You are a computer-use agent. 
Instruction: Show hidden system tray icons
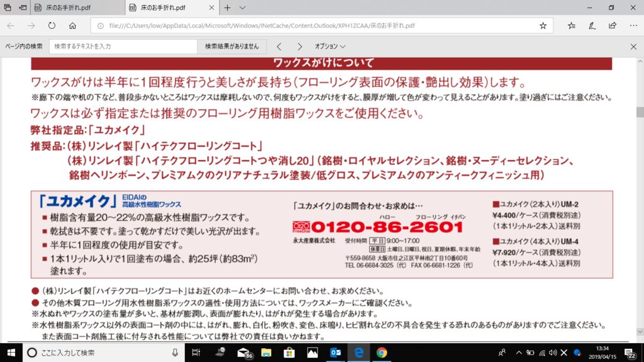[519, 353]
